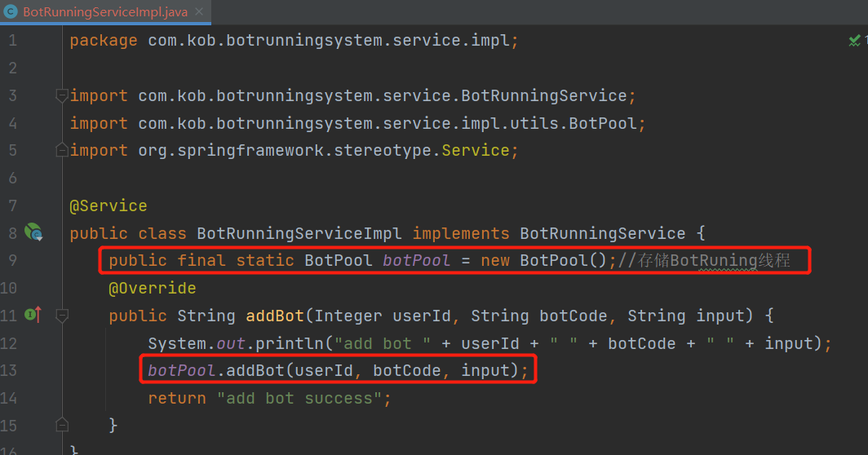The height and width of the screenshot is (455, 868).
Task: Click the BotRunningService interface name after implements
Action: pos(602,233)
